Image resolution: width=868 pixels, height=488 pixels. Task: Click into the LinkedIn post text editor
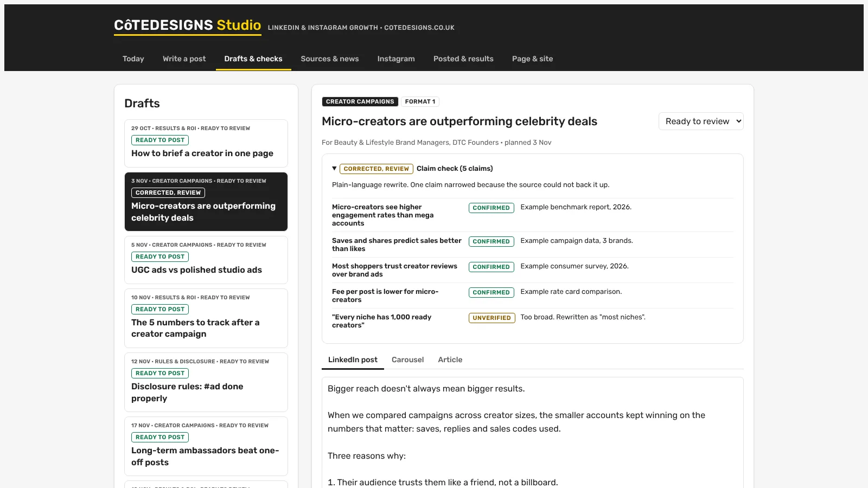(x=533, y=432)
